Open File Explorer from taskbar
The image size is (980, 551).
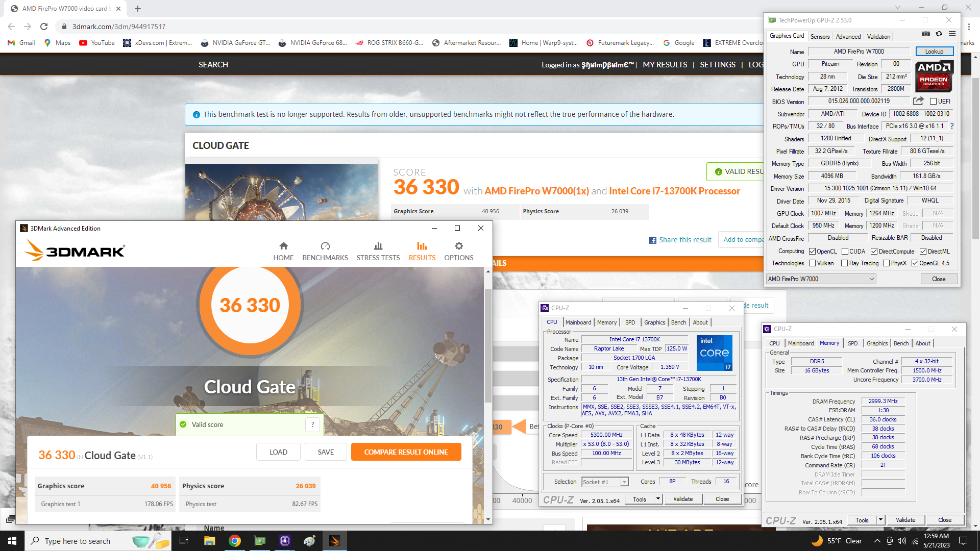(209, 541)
